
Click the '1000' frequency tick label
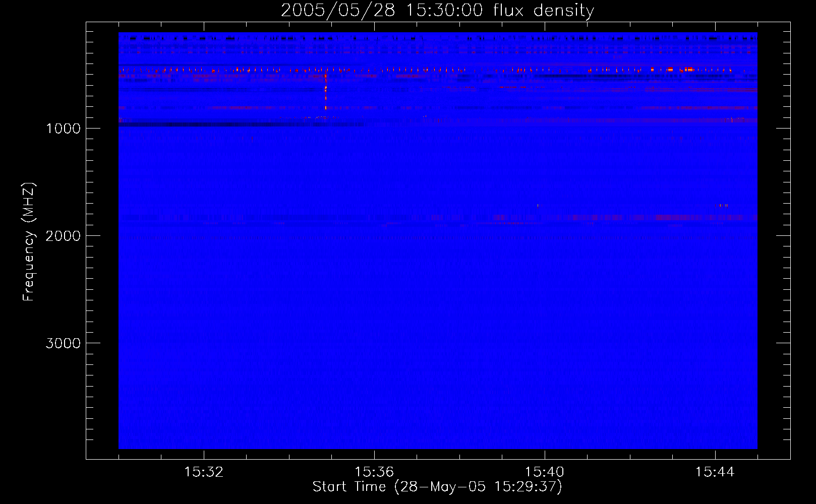point(63,129)
